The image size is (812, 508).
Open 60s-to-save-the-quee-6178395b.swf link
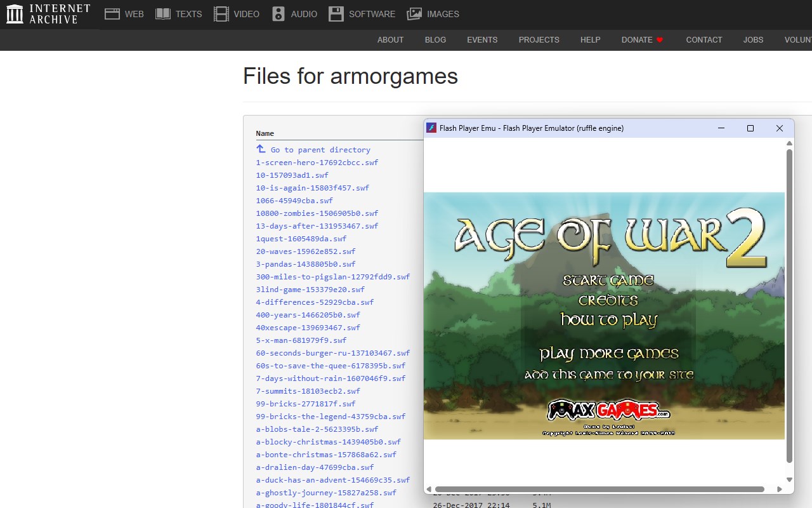(x=331, y=366)
